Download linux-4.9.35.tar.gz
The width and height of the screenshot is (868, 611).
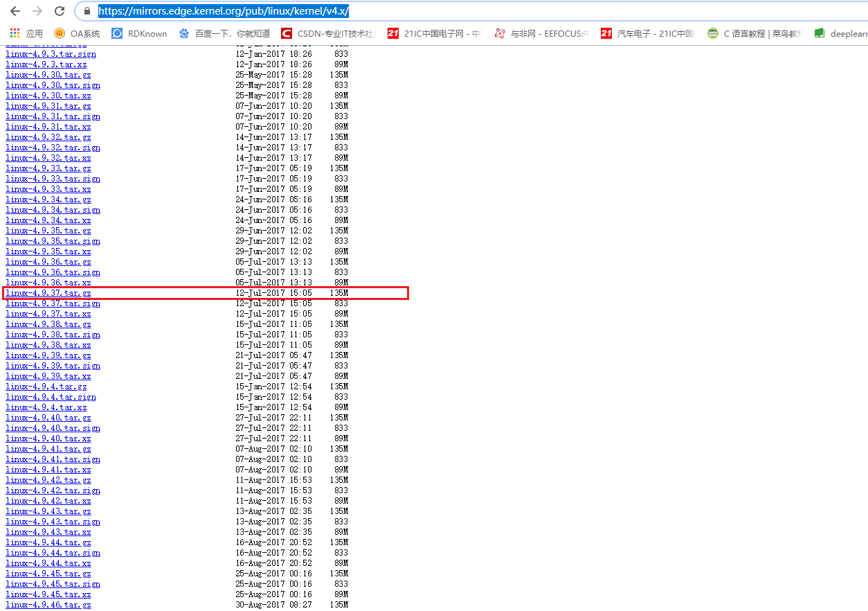coord(48,231)
